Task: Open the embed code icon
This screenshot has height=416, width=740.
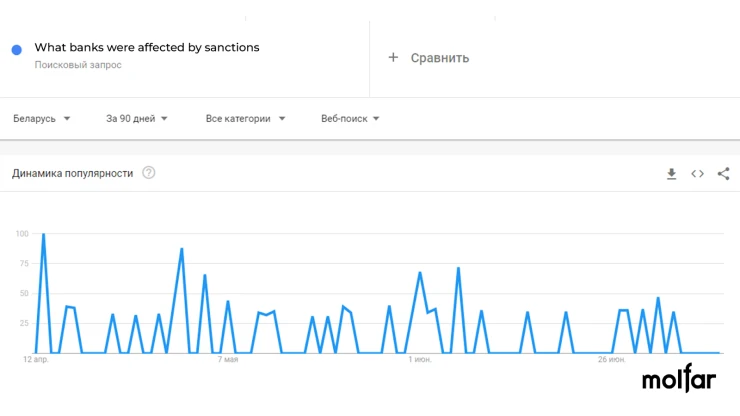Action: 697,174
